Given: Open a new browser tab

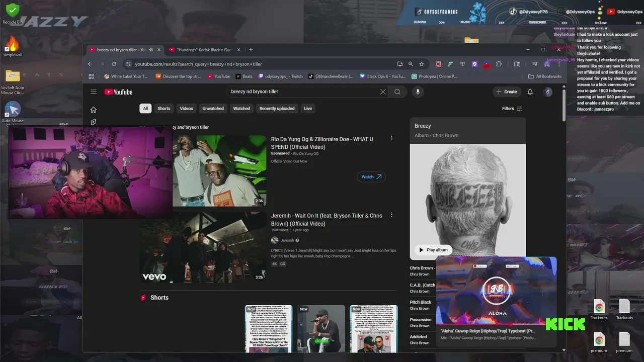Looking at the screenshot, I should pyautogui.click(x=251, y=50).
